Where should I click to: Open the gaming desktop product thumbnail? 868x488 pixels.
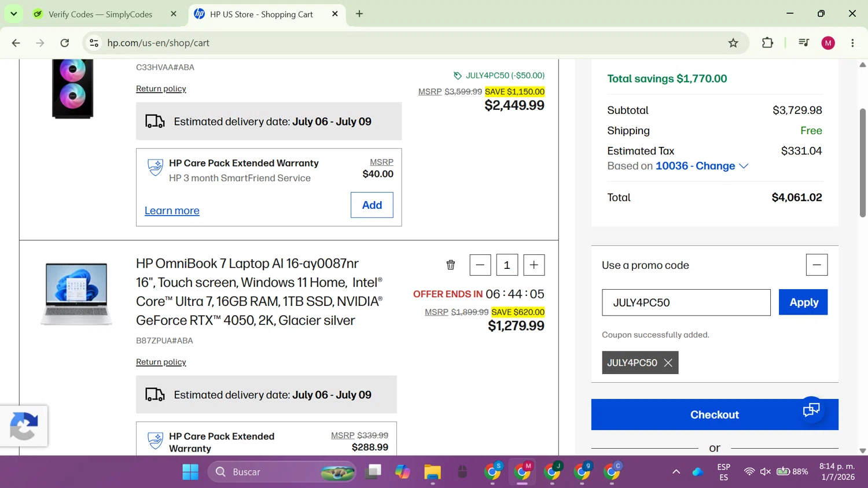(73, 88)
